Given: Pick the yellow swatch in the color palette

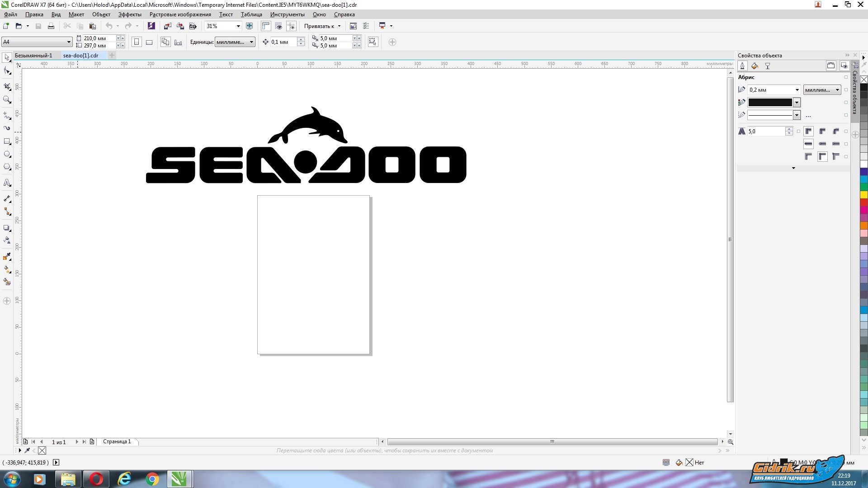Looking at the screenshot, I should pos(863,195).
